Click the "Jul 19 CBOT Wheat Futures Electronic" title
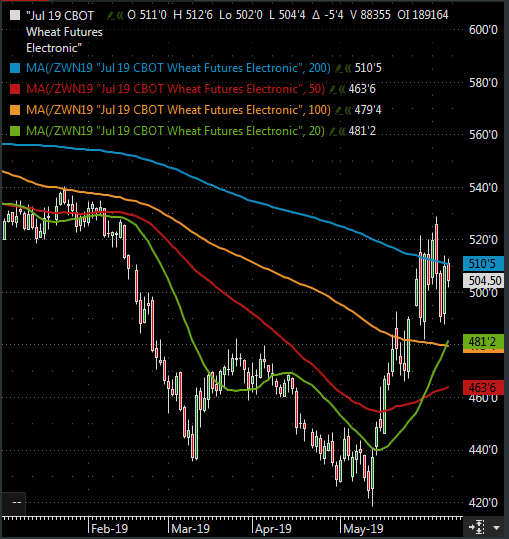This screenshot has width=509, height=539. click(64, 32)
